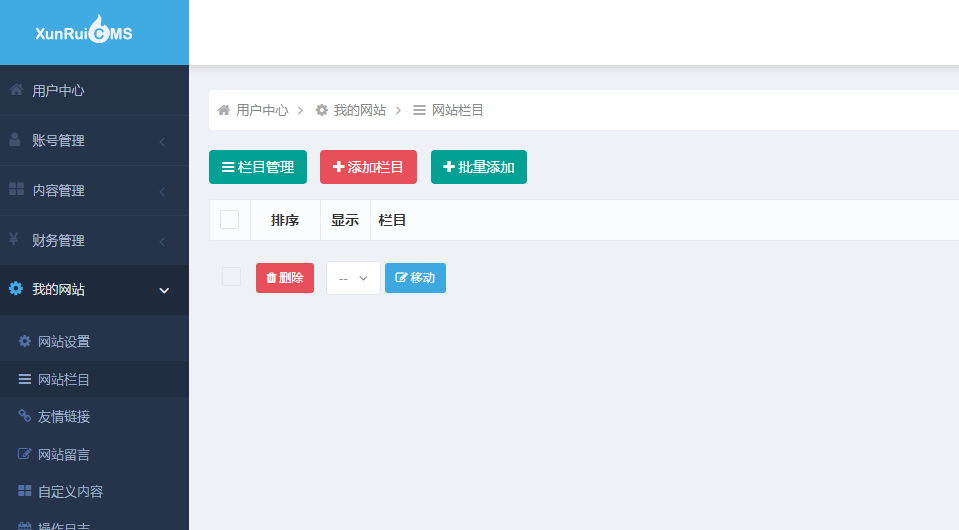Click the 批量添加 button
This screenshot has width=959, height=530.
tap(479, 167)
